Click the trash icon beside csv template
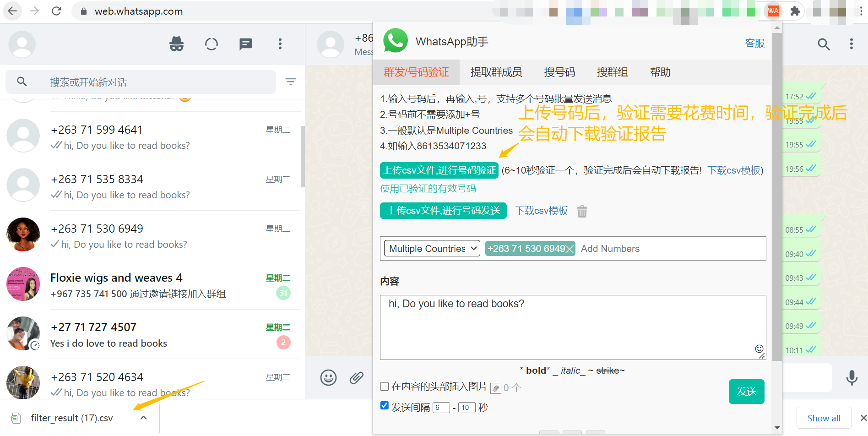 pos(582,211)
